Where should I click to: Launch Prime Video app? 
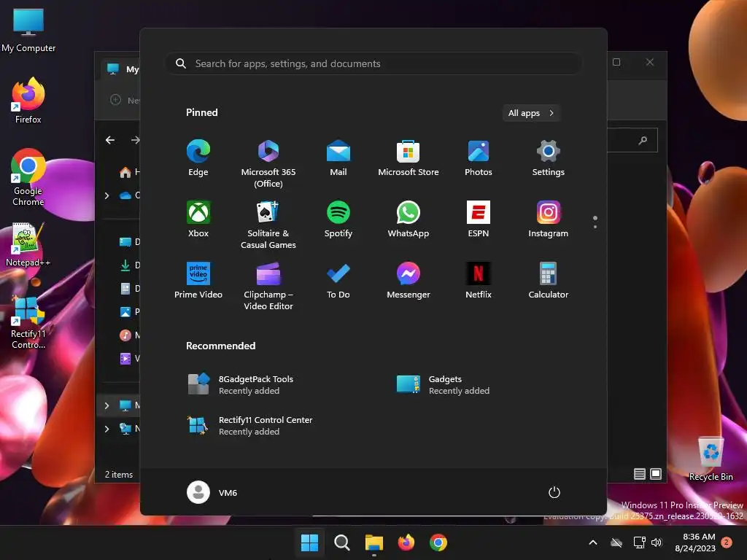(x=198, y=281)
